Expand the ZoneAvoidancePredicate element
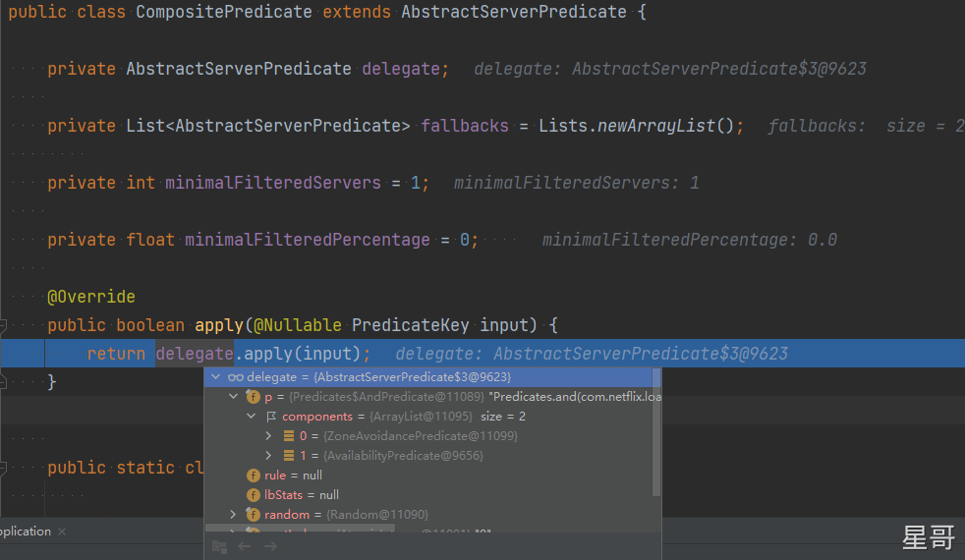Viewport: 965px width, 560px height. (x=269, y=436)
